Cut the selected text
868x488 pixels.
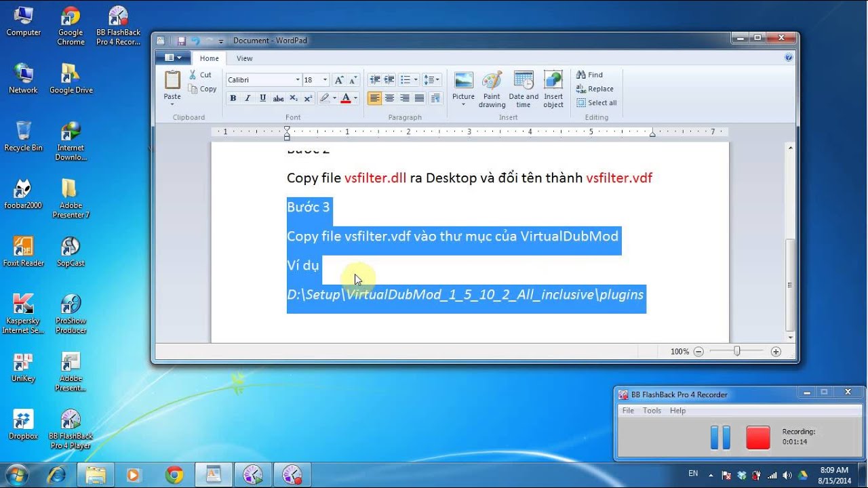200,75
